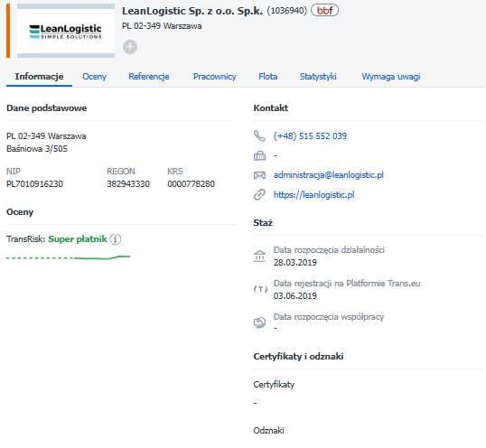Click the grey plus circle icon
The height and width of the screenshot is (448, 486).
(130, 47)
